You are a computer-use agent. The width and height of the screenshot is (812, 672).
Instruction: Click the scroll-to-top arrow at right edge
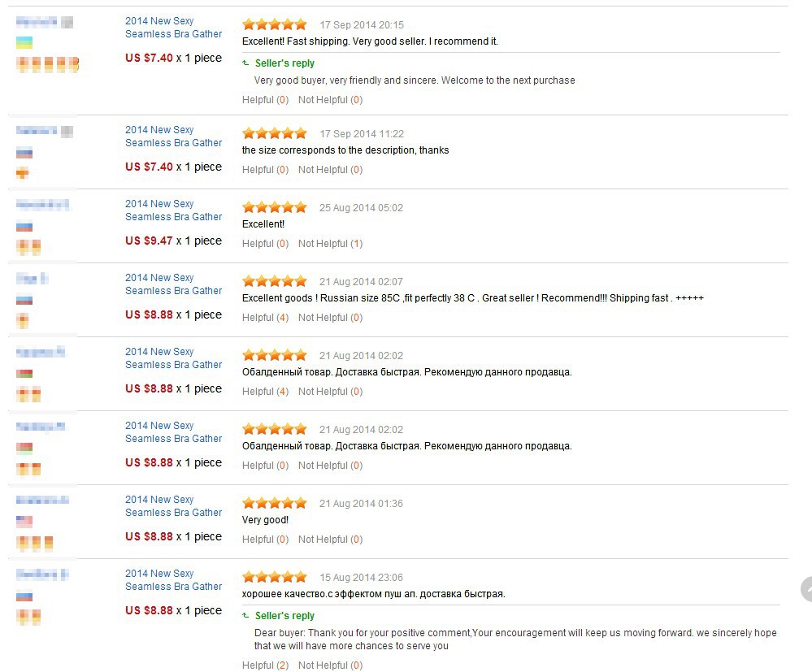tap(806, 588)
